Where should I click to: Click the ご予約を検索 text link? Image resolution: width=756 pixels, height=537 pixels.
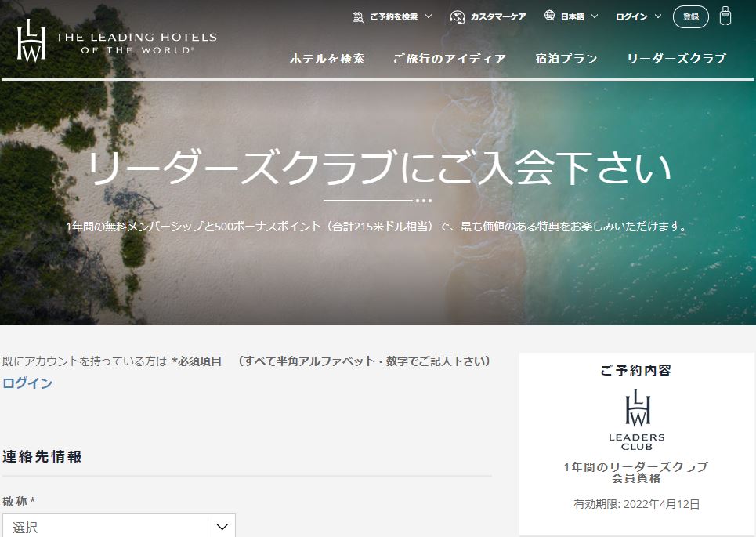(x=393, y=17)
